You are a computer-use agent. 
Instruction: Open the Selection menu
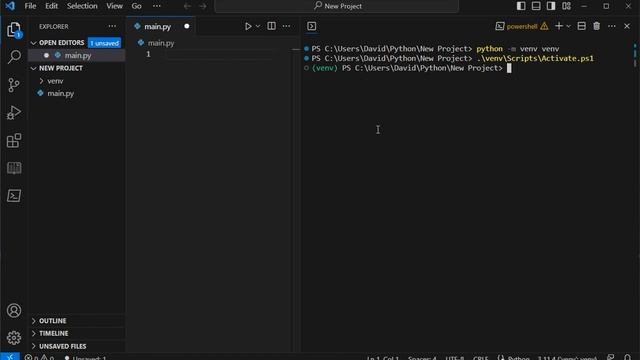[82, 6]
